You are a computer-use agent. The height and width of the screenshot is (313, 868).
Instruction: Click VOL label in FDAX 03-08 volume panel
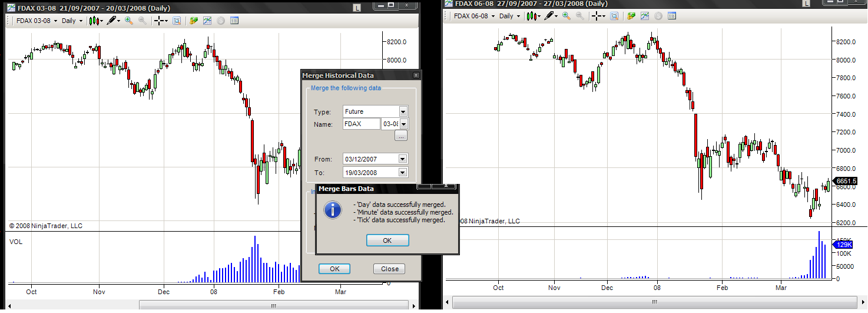tap(15, 242)
